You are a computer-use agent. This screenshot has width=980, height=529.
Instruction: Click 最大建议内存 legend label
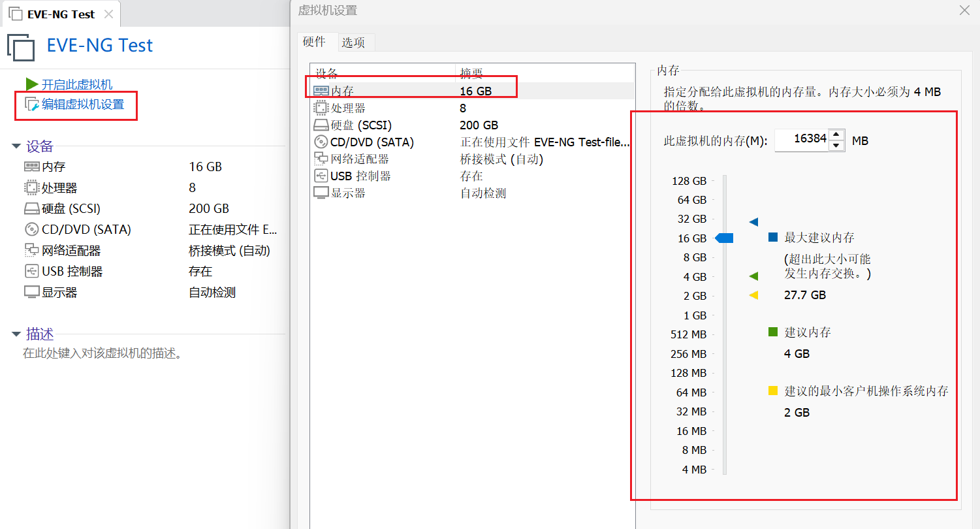coord(819,238)
